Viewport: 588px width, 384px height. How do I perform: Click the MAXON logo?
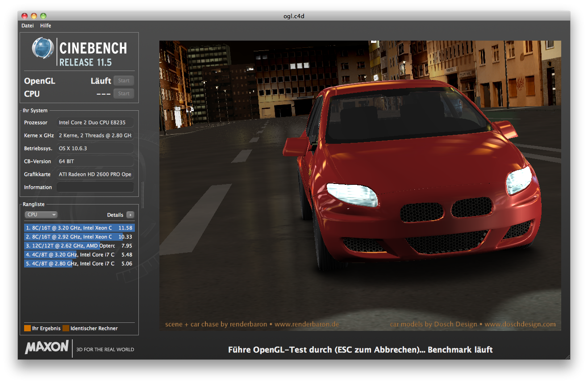[x=47, y=347]
